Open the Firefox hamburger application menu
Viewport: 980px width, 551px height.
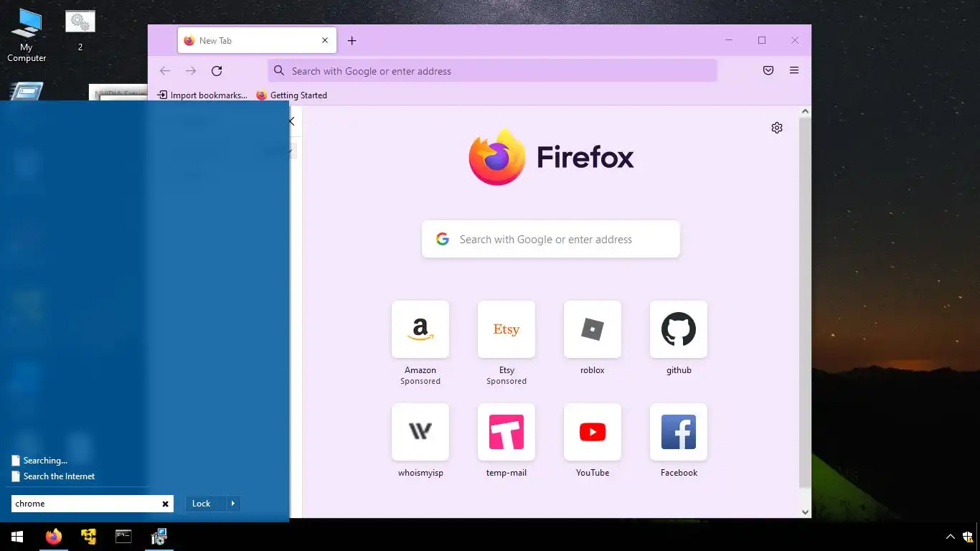pyautogui.click(x=794, y=70)
